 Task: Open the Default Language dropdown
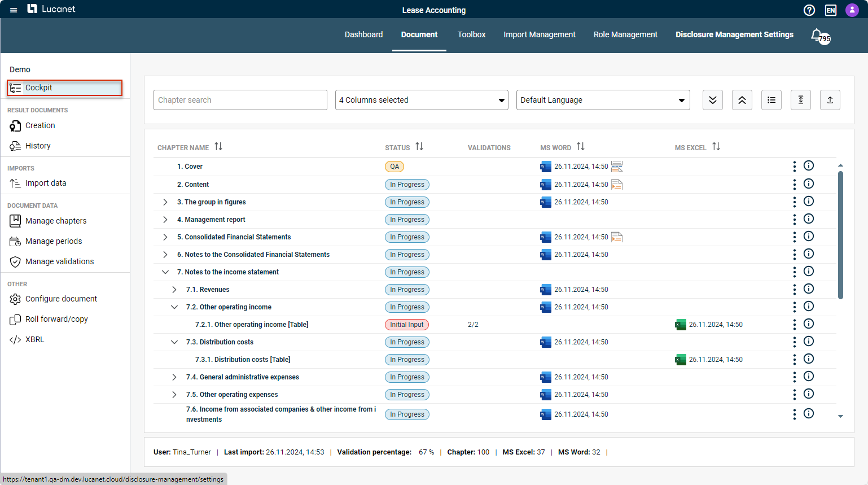603,100
